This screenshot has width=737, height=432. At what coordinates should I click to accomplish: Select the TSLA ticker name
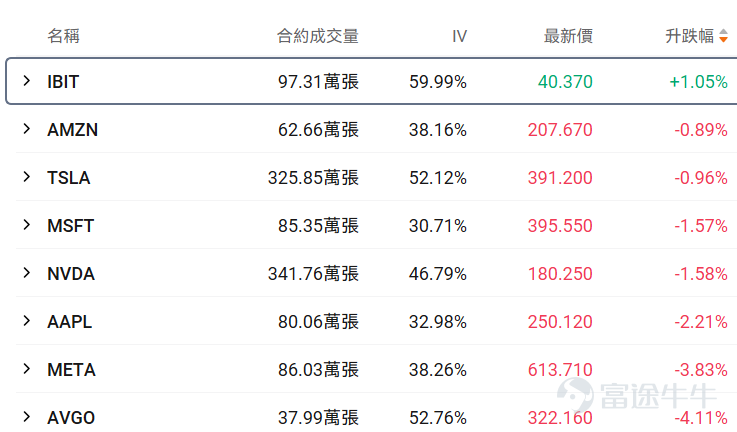[x=69, y=178]
